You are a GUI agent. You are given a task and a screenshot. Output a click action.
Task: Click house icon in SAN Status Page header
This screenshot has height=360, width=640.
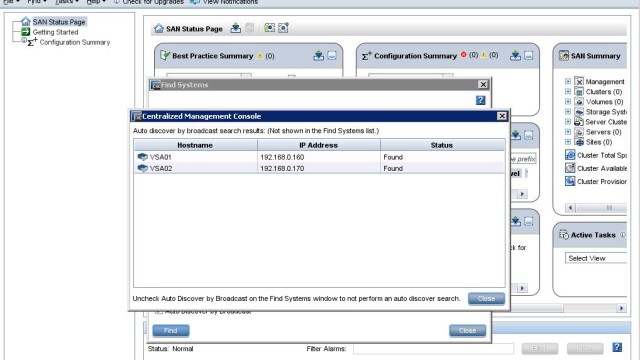(159, 29)
